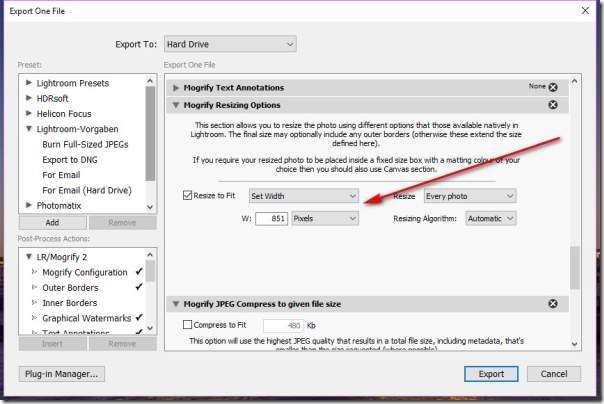The width and height of the screenshot is (604, 404).
Task: Click the Export button
Action: (x=491, y=374)
